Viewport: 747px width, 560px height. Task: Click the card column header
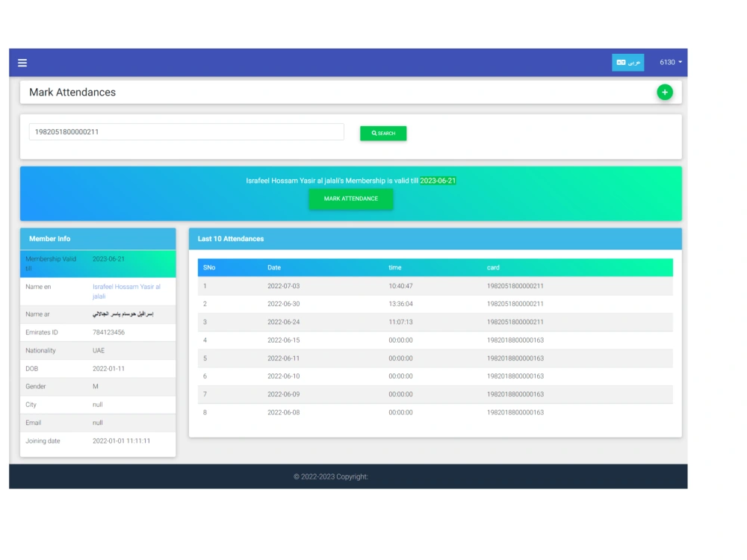[x=493, y=267]
